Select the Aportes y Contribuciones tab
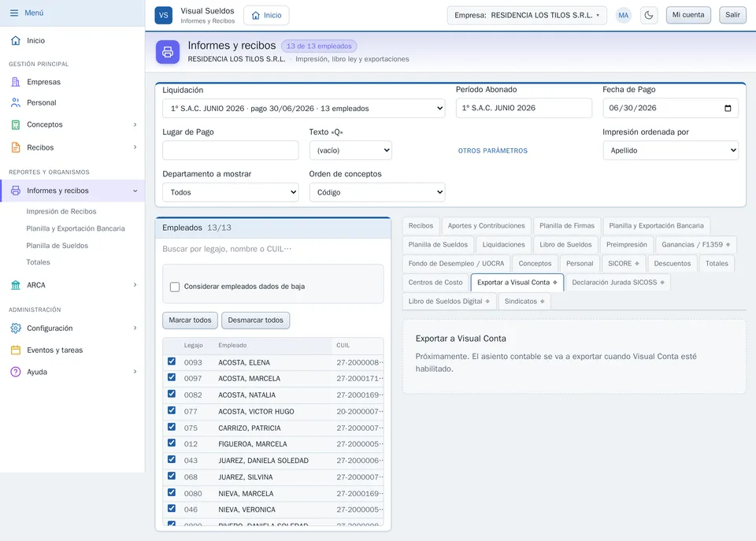 point(487,226)
